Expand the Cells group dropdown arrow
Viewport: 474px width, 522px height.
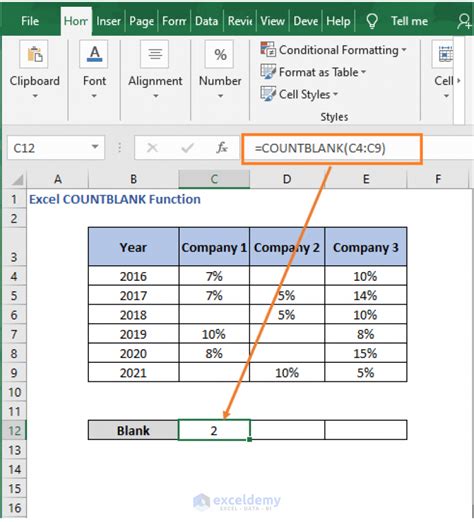pos(446,96)
